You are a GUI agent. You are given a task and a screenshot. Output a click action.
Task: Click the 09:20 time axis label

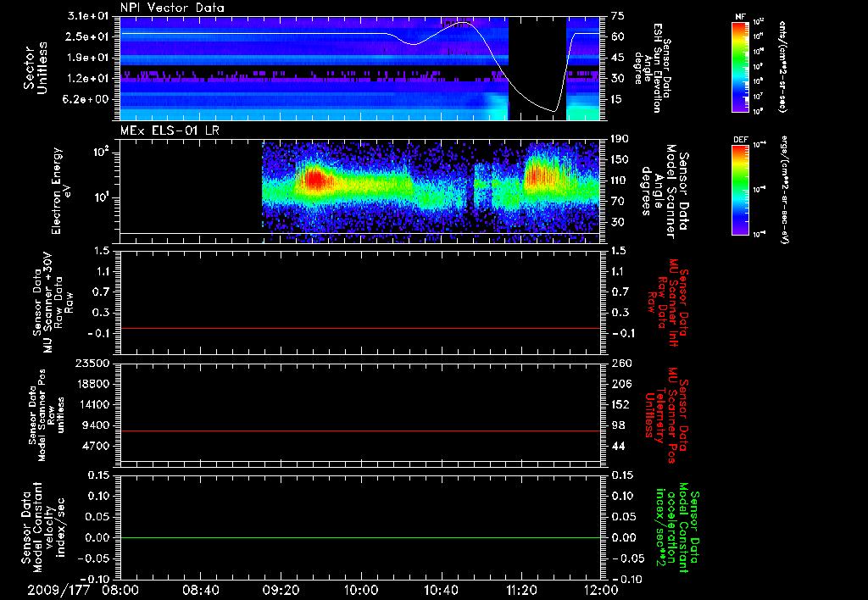click(281, 590)
